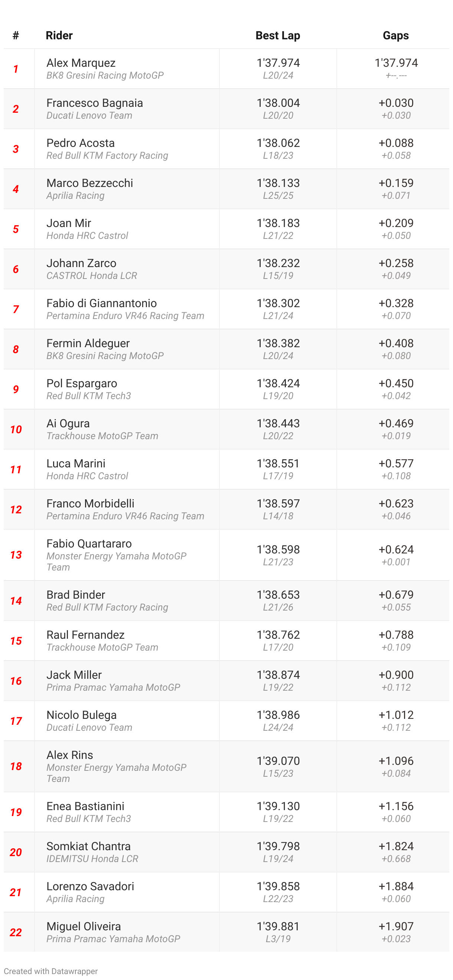The width and height of the screenshot is (453, 980).
Task: Click Somkiat Chantra's gap +1.824
Action: 396,846
